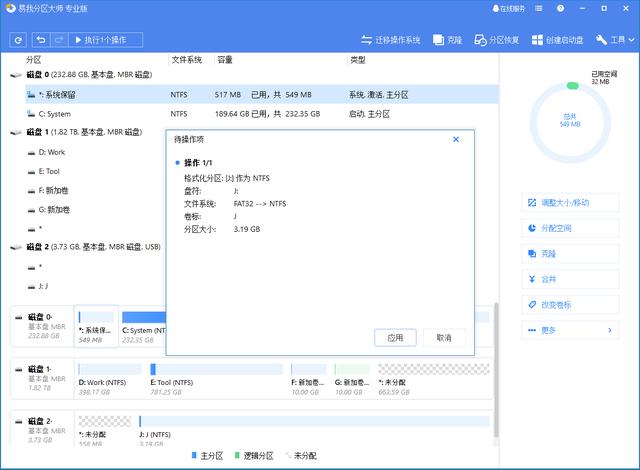The height and width of the screenshot is (470, 640).
Task: Select J: J (NTFS) block in disk map
Action: click(314, 430)
